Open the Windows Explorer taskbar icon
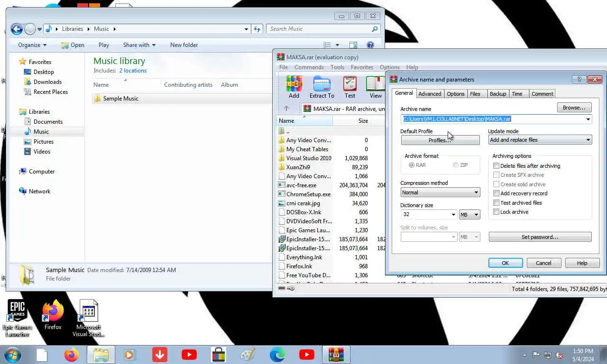The height and width of the screenshot is (364, 607). point(101,355)
